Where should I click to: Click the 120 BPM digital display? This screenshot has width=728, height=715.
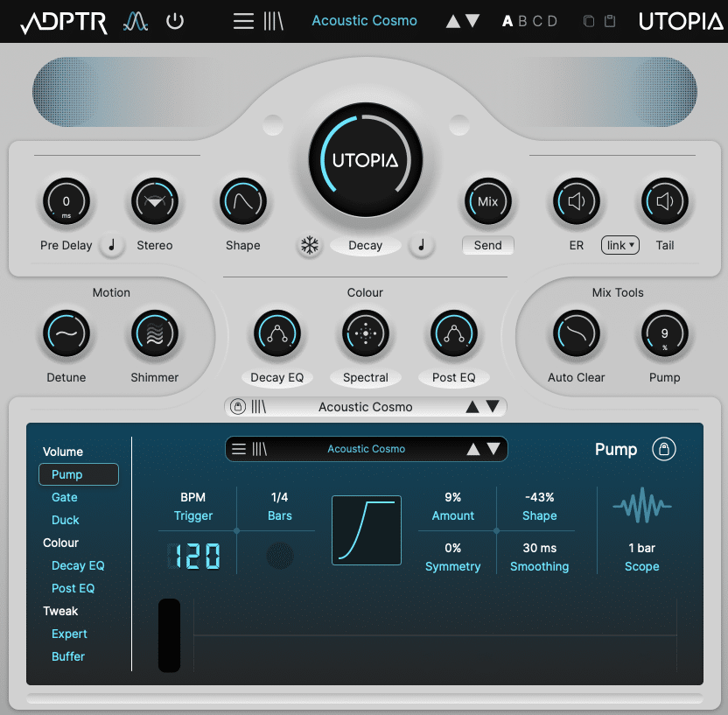(x=193, y=557)
